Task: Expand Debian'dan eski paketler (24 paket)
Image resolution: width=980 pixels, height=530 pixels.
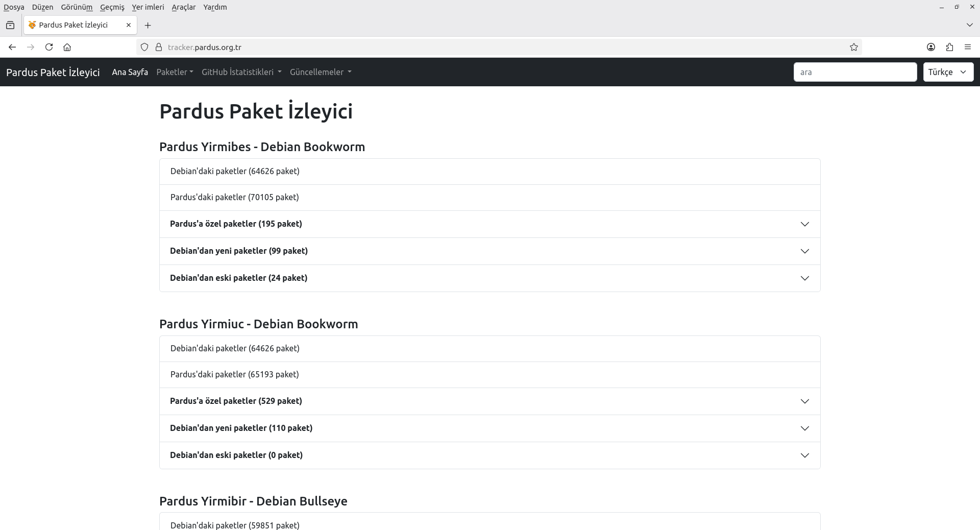Action: [x=489, y=278]
